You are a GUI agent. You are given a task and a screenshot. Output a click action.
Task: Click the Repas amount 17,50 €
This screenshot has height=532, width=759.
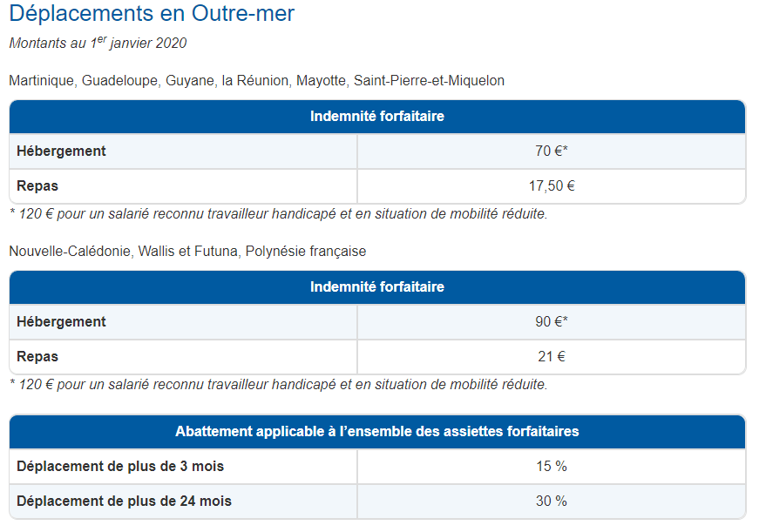tap(551, 186)
